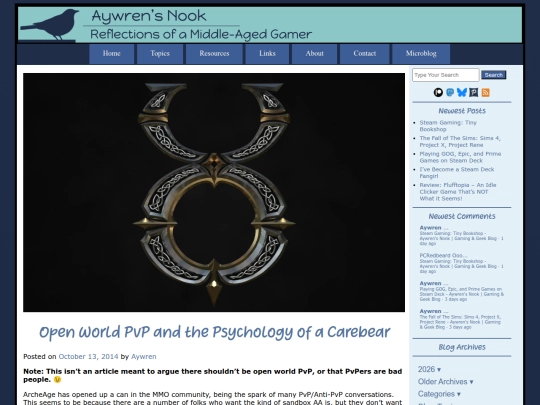Open the Review: Flufftopia post link
The height and width of the screenshot is (405, 540).
pyautogui.click(x=458, y=191)
